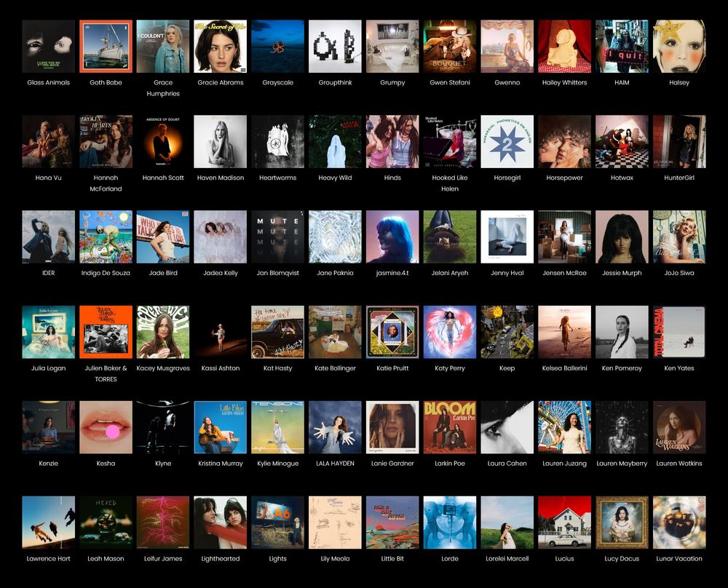Viewport: 728px width, 588px height.
Task: Click the Indigo De Souza name
Action: (x=106, y=273)
